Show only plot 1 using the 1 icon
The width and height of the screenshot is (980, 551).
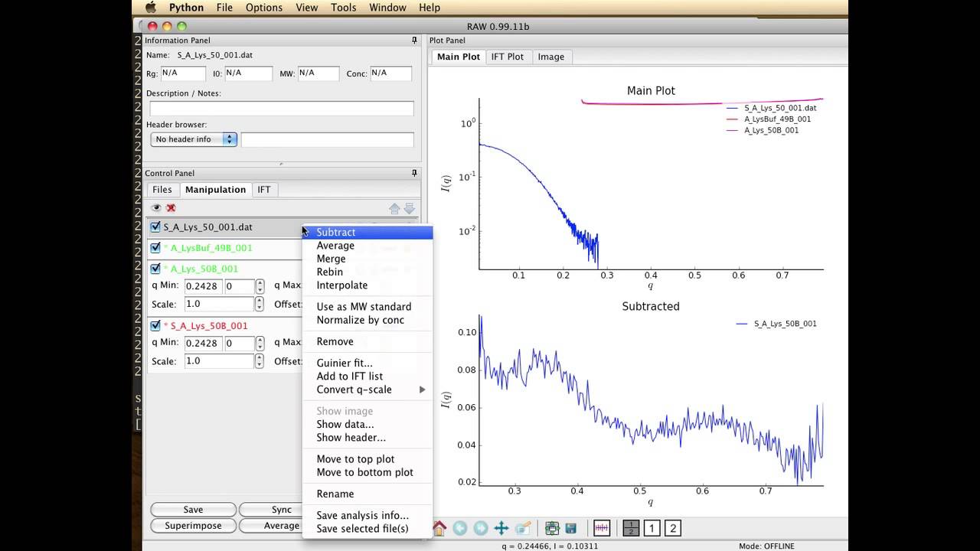pos(652,528)
